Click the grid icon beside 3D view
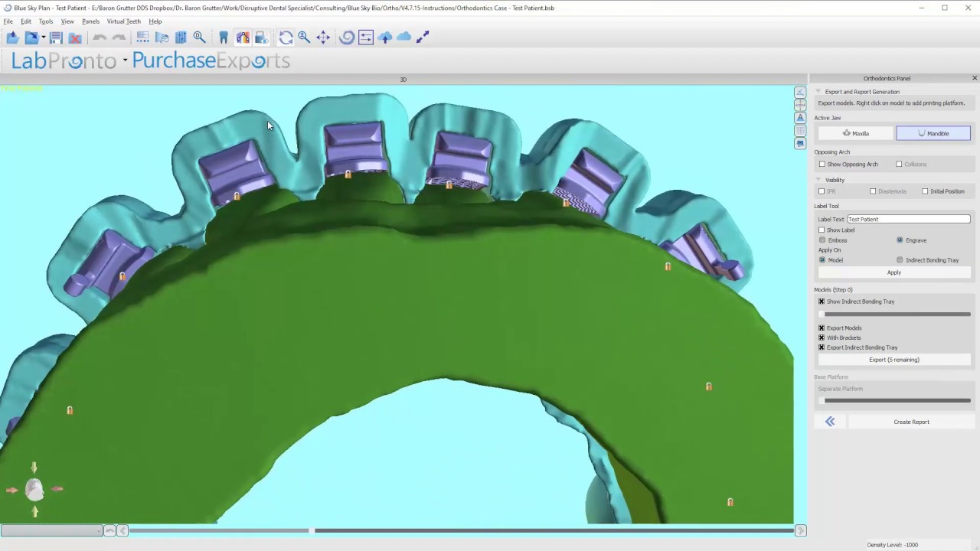This screenshot has height=551, width=980. [x=800, y=131]
